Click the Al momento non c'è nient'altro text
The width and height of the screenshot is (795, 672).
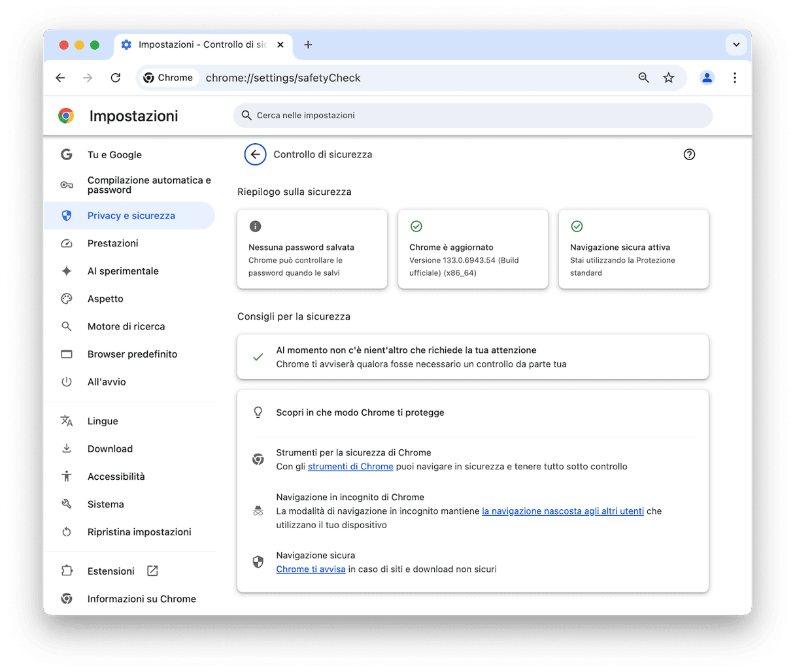406,350
